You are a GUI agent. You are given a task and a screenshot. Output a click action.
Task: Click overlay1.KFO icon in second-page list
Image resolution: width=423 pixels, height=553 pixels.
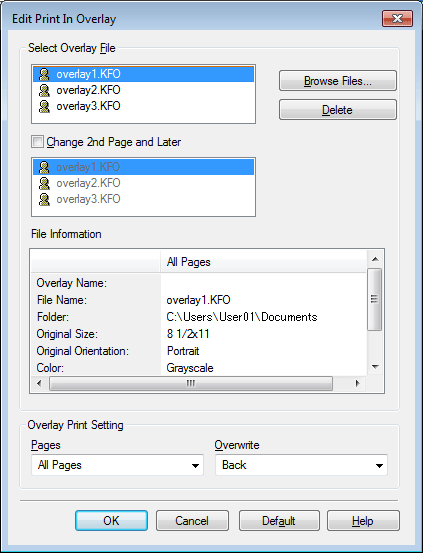[44, 167]
